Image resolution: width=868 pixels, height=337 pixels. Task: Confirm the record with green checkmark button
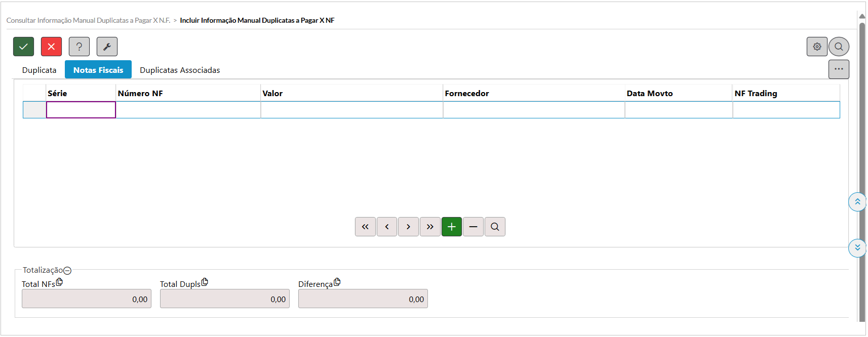coord(23,47)
